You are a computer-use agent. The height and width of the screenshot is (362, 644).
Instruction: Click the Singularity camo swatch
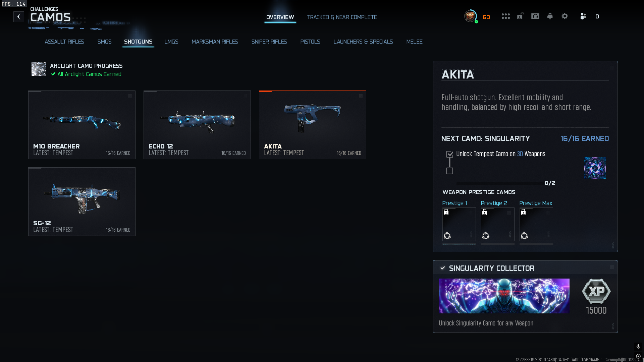(x=594, y=168)
